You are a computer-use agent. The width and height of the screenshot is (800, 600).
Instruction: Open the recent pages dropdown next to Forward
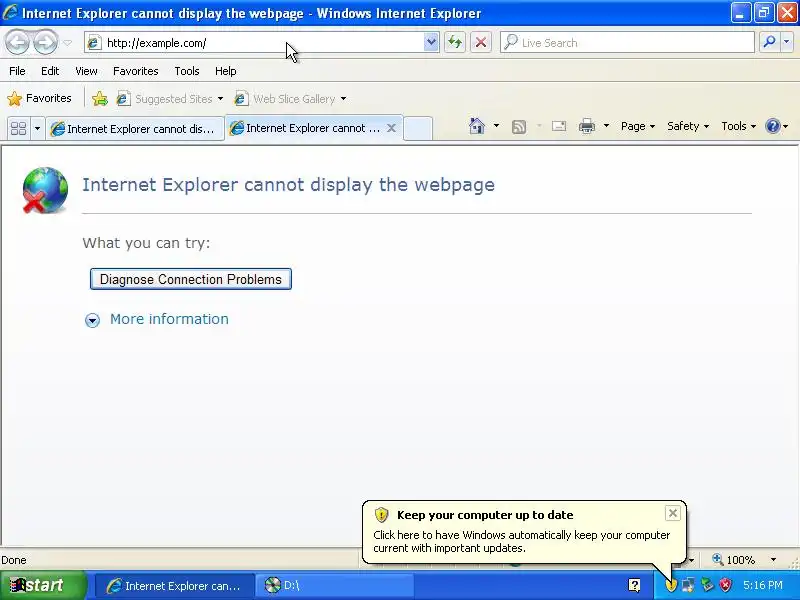coord(67,43)
